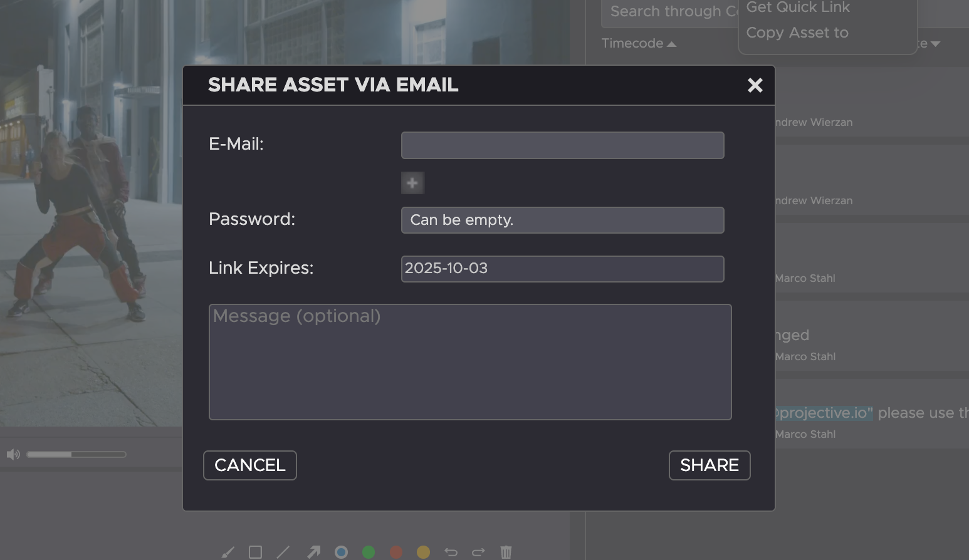The image size is (969, 560).
Task: Mute audio with the speaker icon
Action: pos(13,454)
